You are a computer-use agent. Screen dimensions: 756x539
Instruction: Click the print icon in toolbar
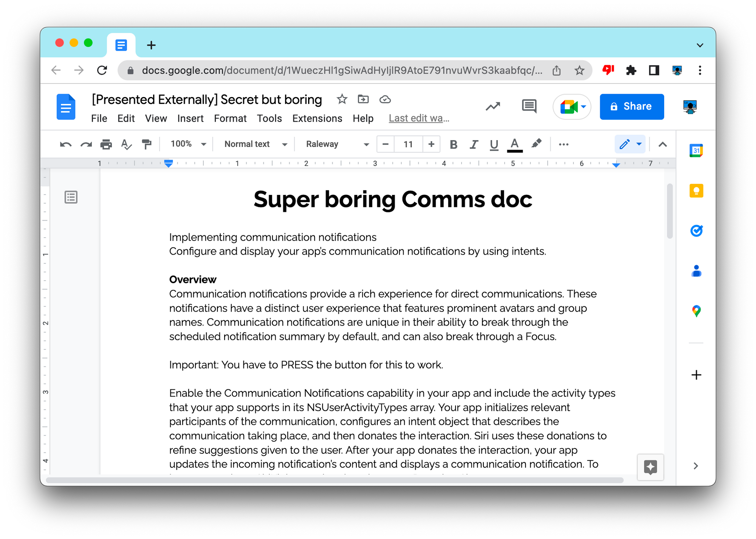click(106, 144)
